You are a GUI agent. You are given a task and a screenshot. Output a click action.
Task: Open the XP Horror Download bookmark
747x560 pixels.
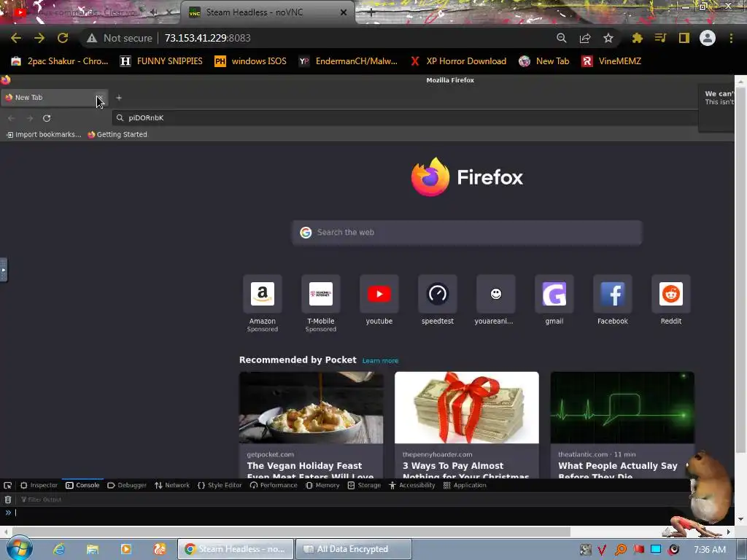(458, 61)
